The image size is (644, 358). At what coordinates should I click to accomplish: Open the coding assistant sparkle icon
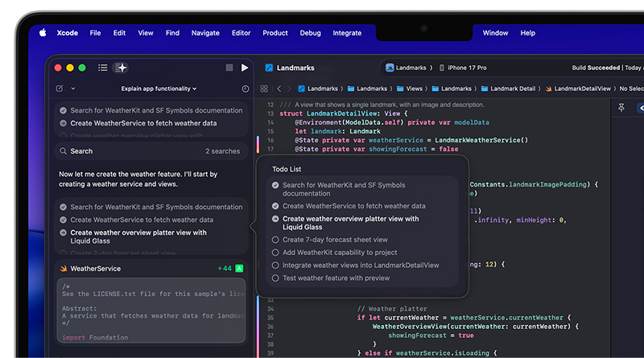(121, 68)
